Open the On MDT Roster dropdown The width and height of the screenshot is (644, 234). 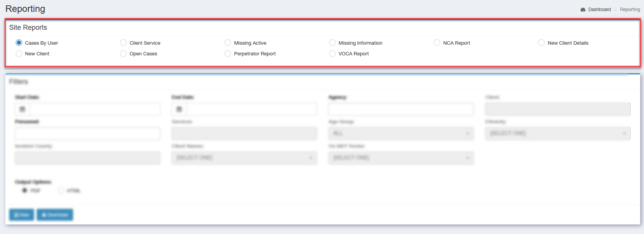(x=401, y=158)
